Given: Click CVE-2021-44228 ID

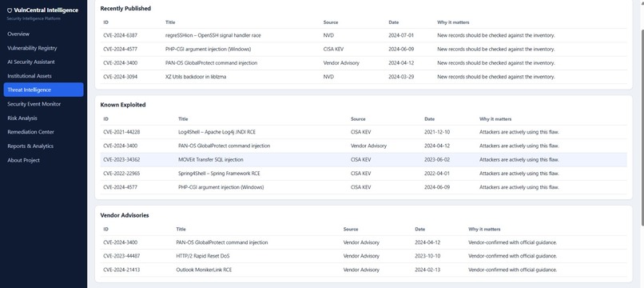Looking at the screenshot, I should [121, 132].
